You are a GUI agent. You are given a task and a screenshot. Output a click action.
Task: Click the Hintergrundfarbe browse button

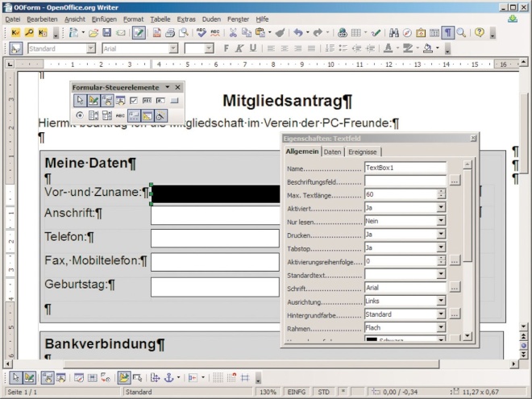pyautogui.click(x=455, y=314)
